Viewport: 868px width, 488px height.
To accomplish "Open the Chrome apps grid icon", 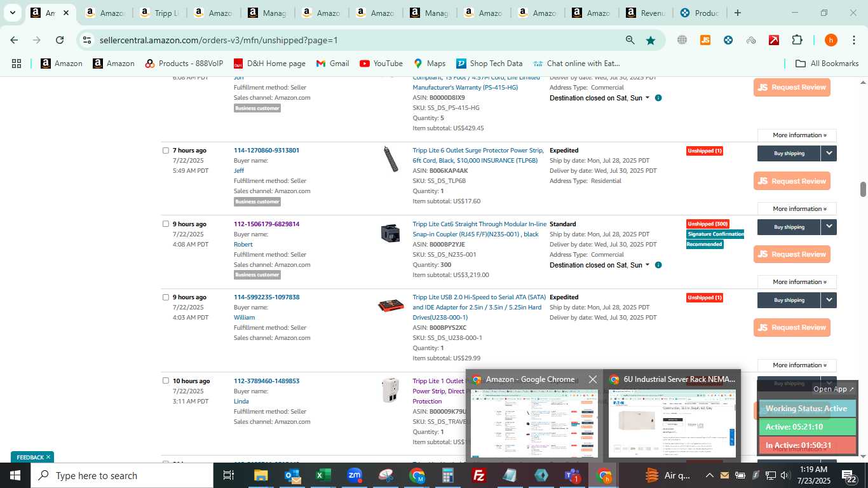I will (x=17, y=64).
